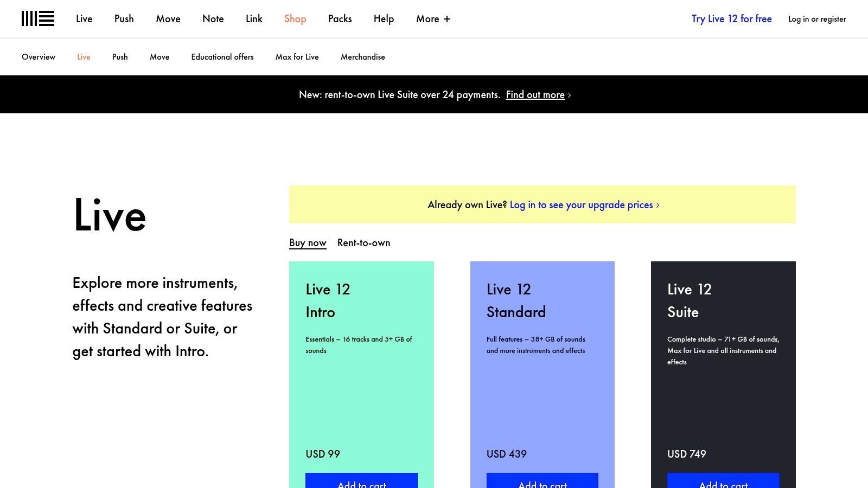
Task: Open the Shop menu item
Action: pos(295,18)
